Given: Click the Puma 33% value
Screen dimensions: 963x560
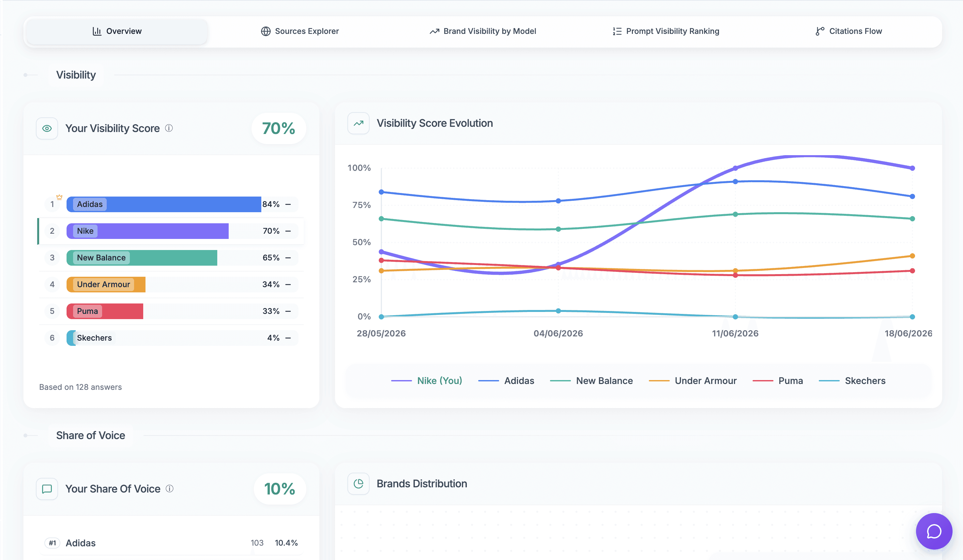Looking at the screenshot, I should point(271,311).
